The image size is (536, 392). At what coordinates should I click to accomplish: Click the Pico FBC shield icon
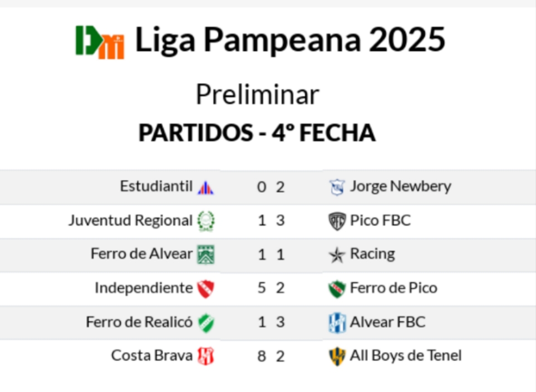coord(337,221)
